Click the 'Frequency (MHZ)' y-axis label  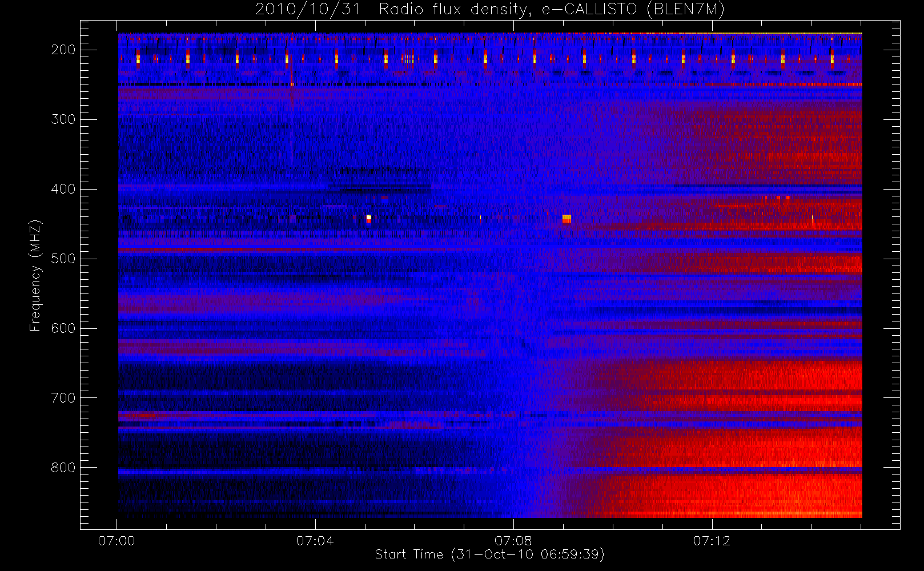click(x=35, y=275)
